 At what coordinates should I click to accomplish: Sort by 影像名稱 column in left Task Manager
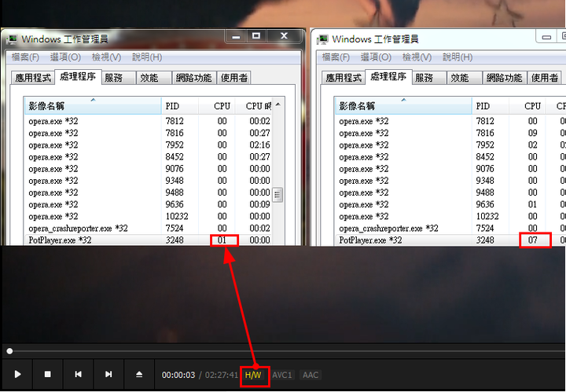tap(93, 106)
